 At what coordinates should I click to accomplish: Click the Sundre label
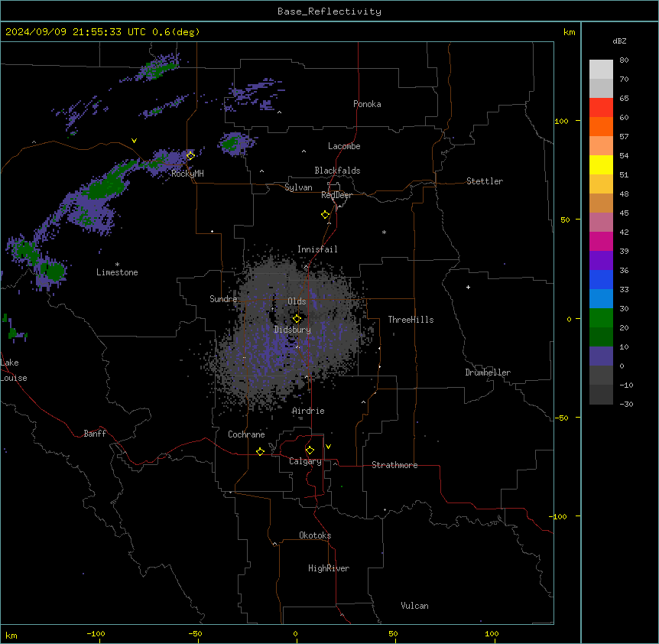[x=223, y=299]
